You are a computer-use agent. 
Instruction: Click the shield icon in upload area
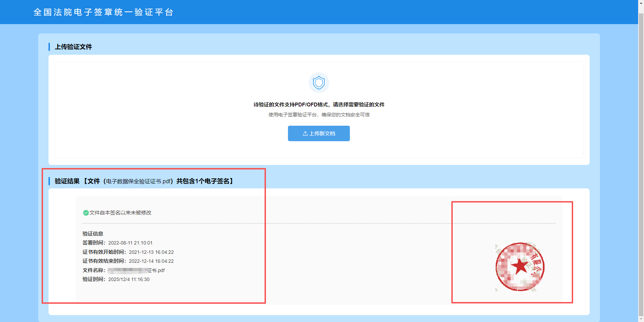pos(319,83)
